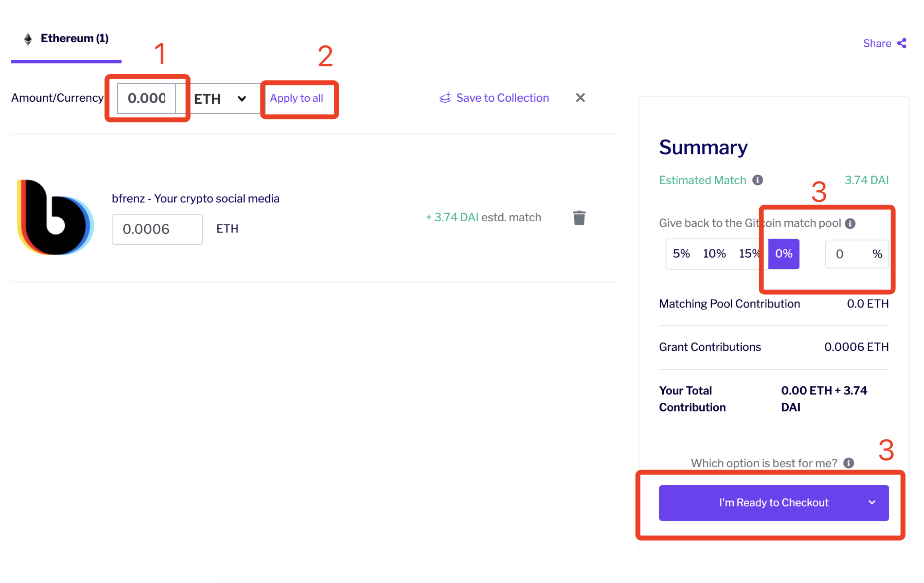Click the Apply to all link
Image resolution: width=924 pixels, height=583 pixels.
click(296, 98)
